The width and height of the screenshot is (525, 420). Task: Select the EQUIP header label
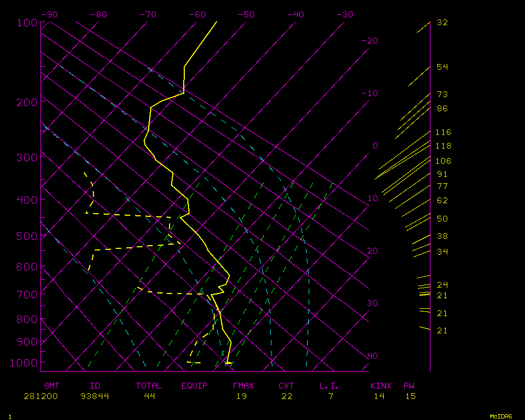[x=195, y=386]
